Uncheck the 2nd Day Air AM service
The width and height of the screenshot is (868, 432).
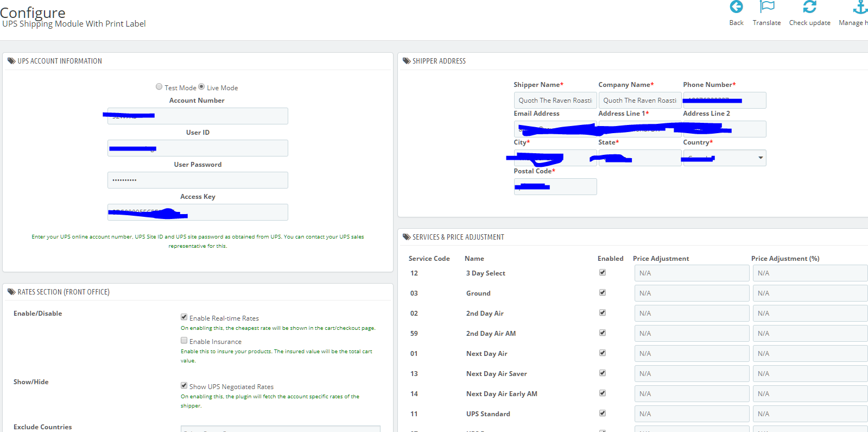[603, 333]
